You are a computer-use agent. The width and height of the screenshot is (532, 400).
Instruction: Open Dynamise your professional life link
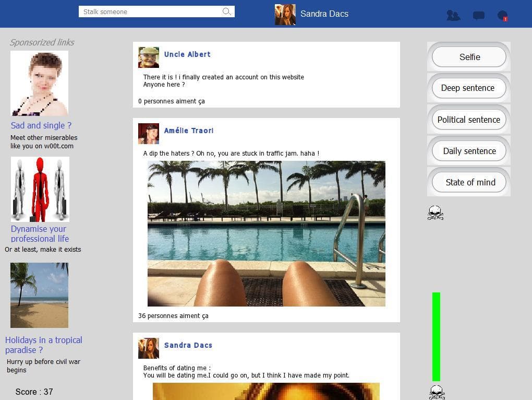40,233
